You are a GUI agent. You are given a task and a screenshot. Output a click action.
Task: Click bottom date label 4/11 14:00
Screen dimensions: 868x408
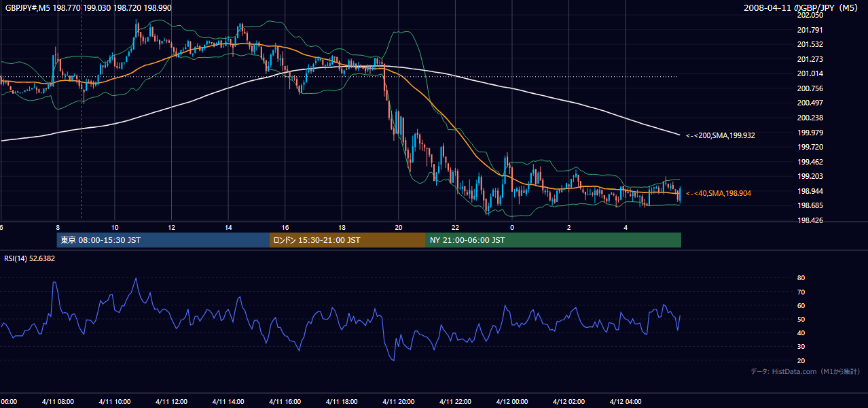point(228,401)
